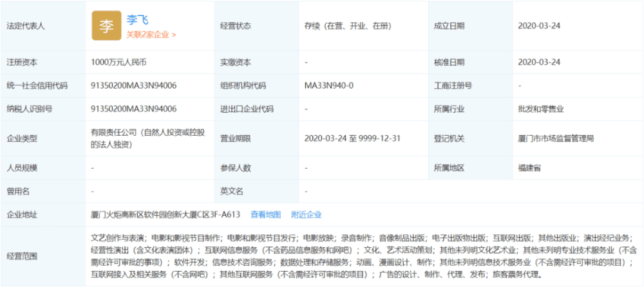Select the unified social credit code value
This screenshot has width=644, height=287.
pos(134,86)
